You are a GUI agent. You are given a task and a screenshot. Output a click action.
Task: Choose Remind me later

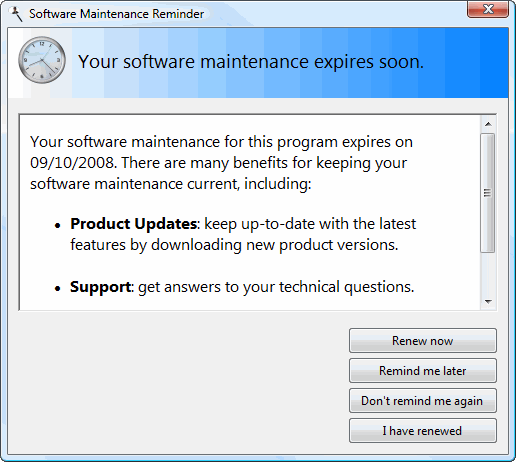click(x=423, y=370)
